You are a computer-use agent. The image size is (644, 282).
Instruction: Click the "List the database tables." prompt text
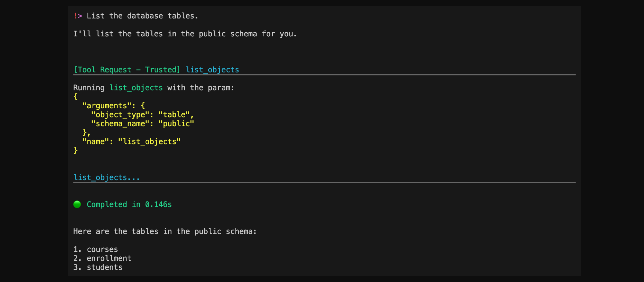tap(143, 16)
